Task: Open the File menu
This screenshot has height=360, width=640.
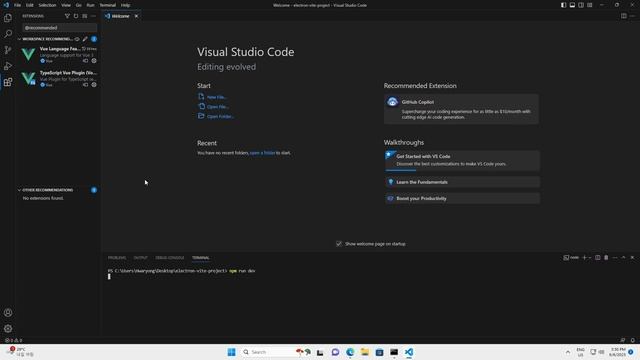Action: click(18, 5)
